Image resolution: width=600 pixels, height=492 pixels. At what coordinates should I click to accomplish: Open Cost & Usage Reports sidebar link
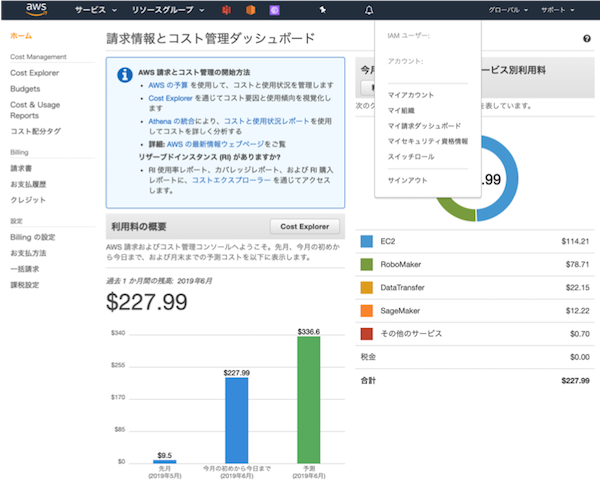(x=35, y=110)
